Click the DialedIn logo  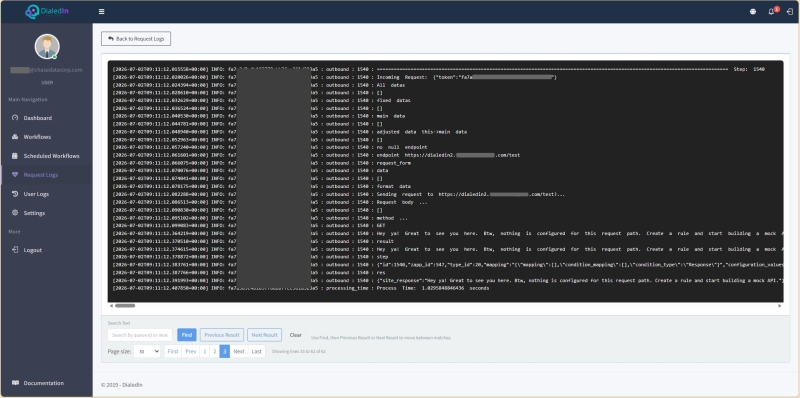coord(46,12)
